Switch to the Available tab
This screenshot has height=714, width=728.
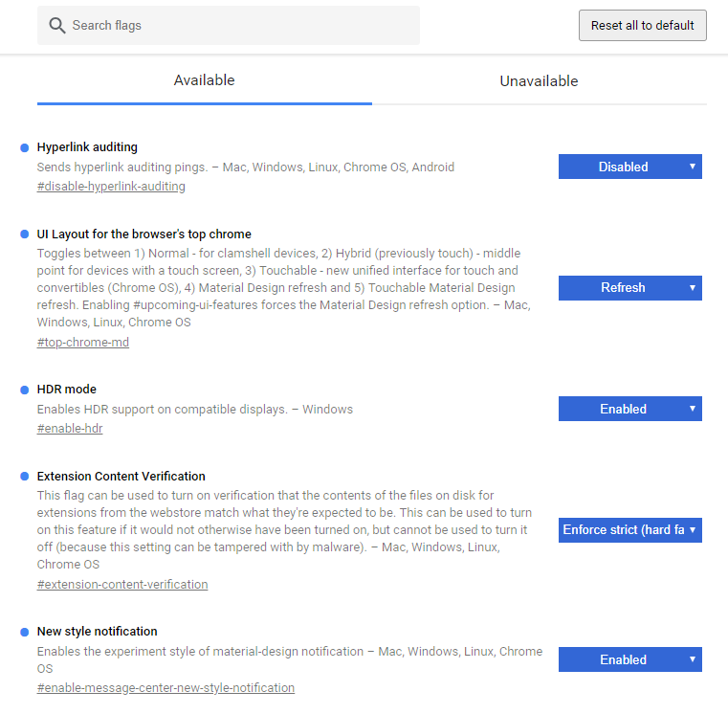point(204,80)
